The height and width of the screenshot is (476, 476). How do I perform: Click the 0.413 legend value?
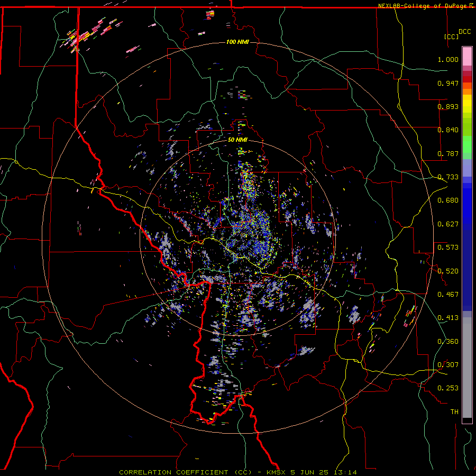pos(448,318)
